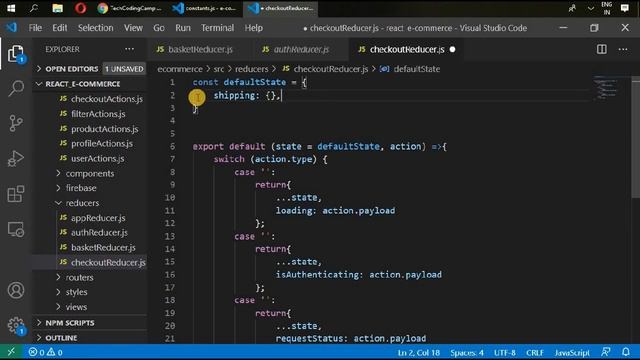Expand the routers folder
The image size is (640, 360).
tap(79, 278)
